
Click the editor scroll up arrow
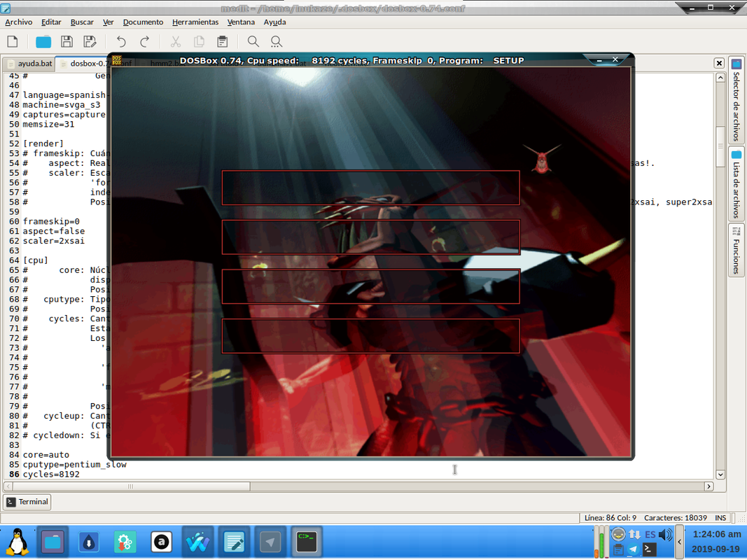click(720, 78)
